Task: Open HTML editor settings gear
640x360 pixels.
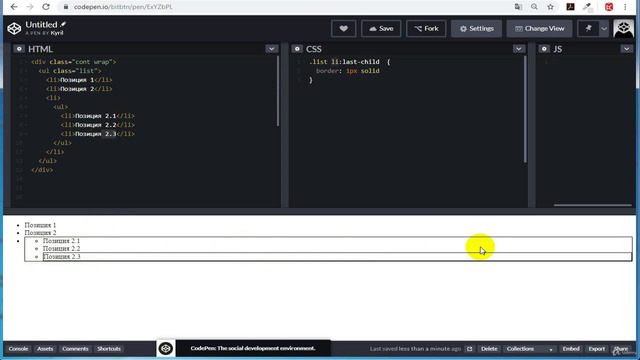Action: [19, 49]
